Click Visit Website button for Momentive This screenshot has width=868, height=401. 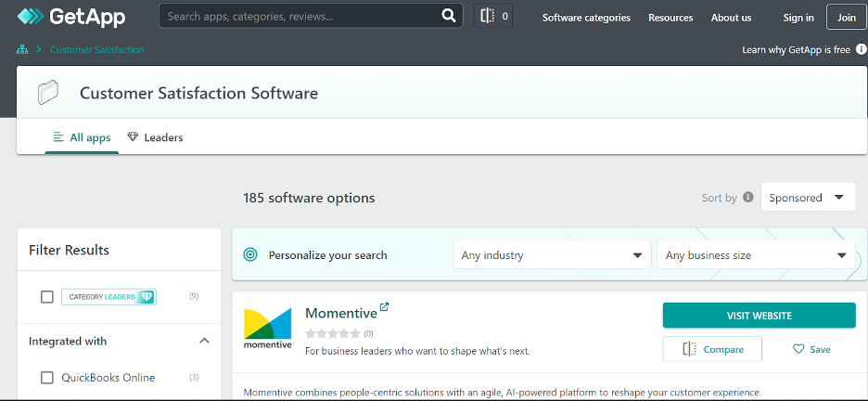pos(759,316)
